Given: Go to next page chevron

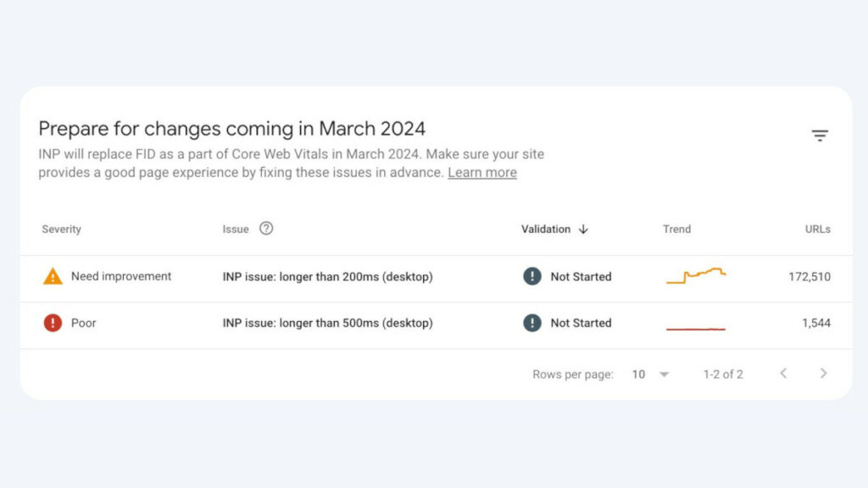Looking at the screenshot, I should click(x=824, y=374).
